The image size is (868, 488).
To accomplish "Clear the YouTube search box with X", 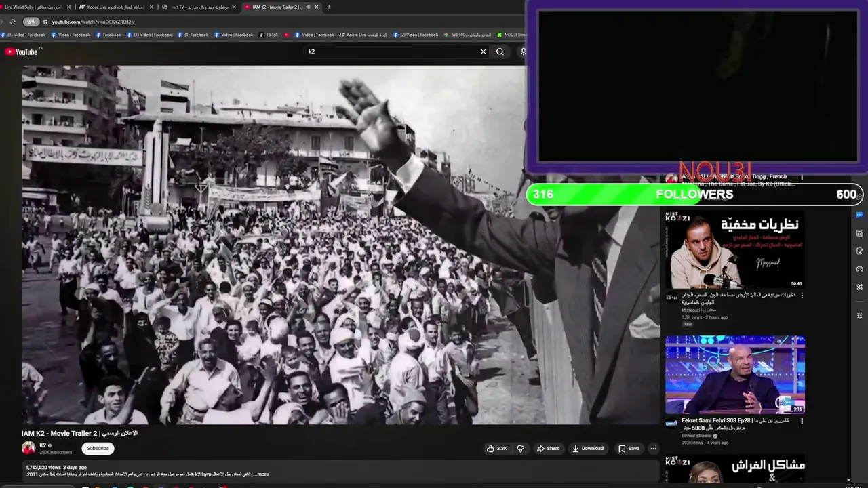I will (484, 52).
